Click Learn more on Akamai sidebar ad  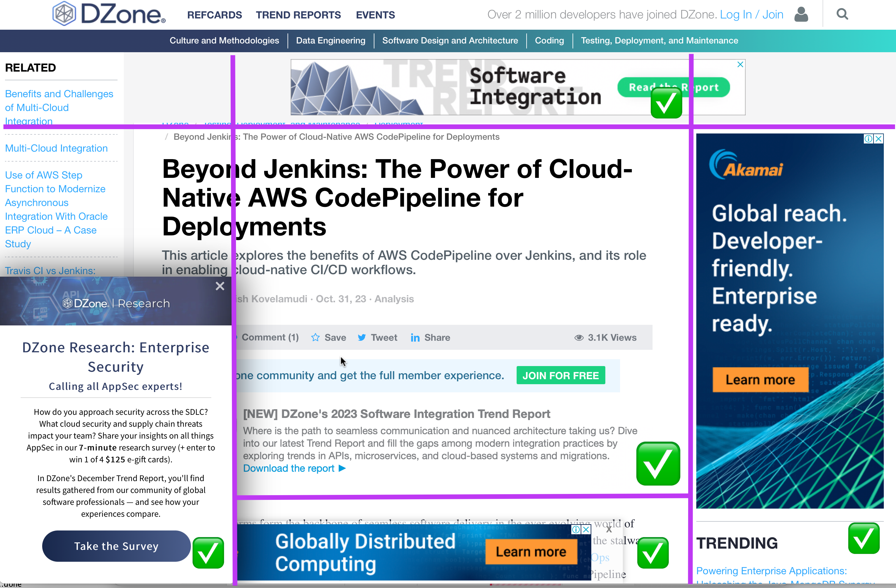[760, 380]
